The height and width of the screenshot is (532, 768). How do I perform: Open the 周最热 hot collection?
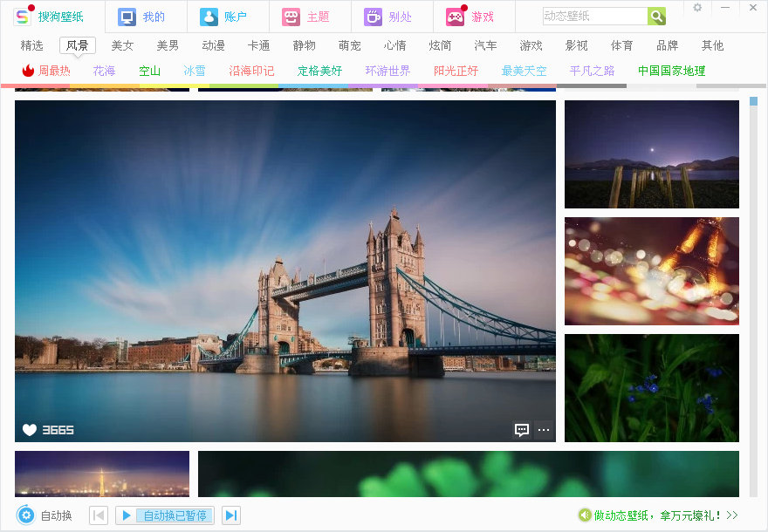(47, 71)
